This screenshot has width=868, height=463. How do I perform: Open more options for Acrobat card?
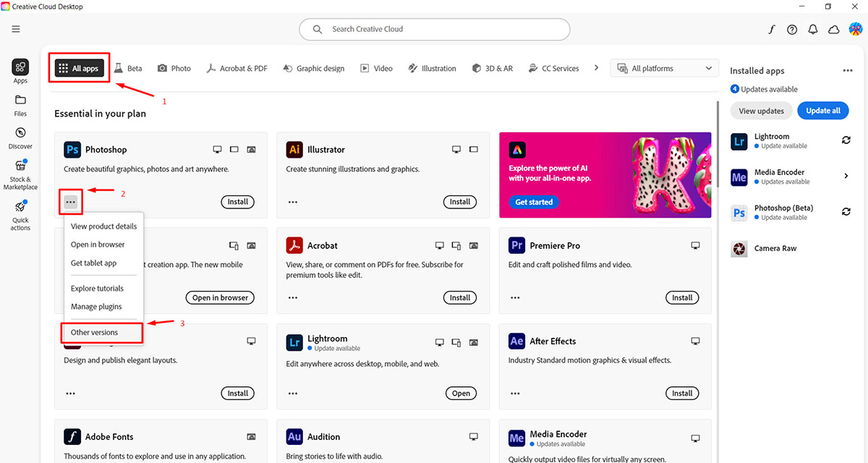(x=293, y=298)
